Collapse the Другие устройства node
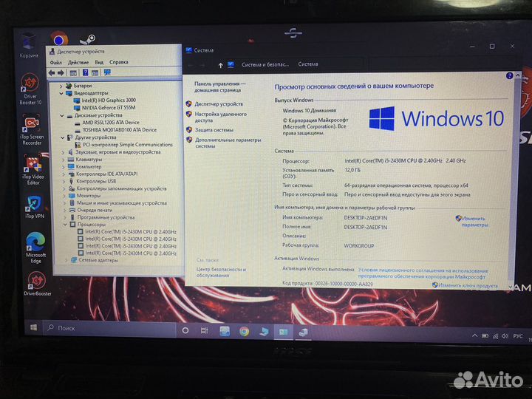 (62, 137)
